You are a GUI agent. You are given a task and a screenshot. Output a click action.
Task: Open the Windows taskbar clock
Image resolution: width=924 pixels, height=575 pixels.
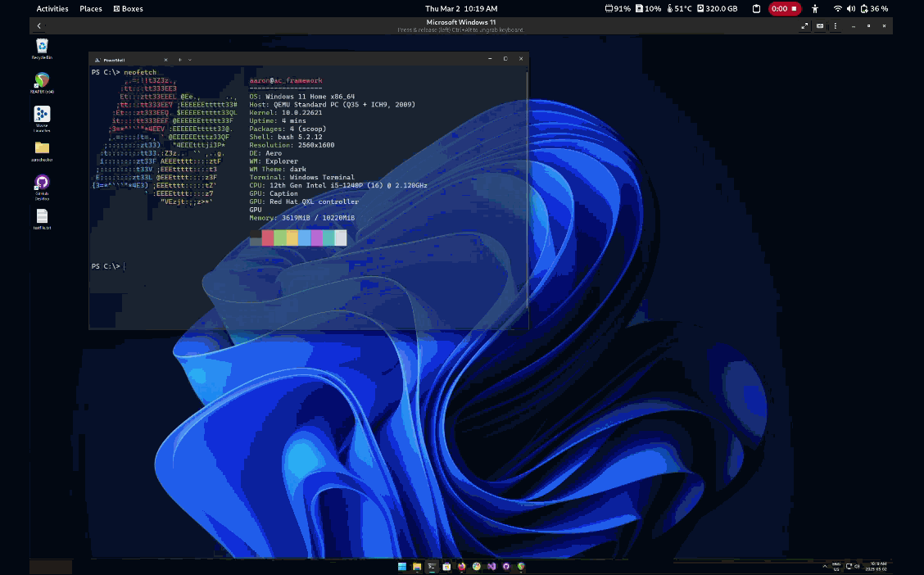pos(876,566)
